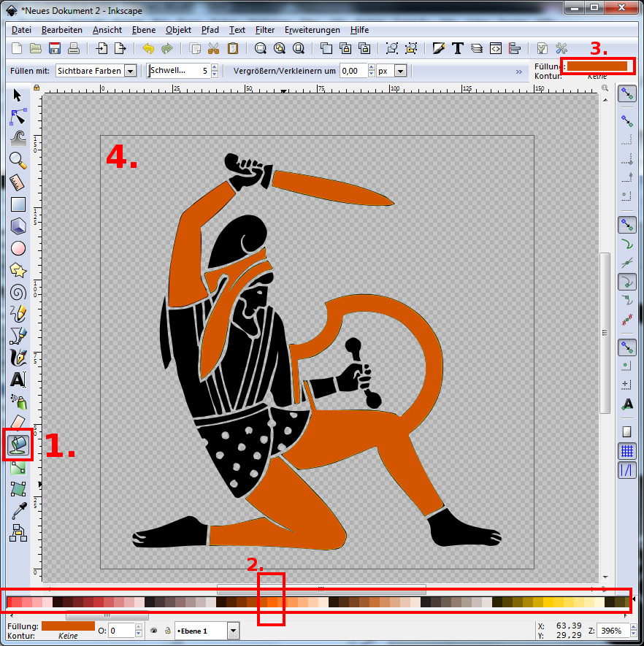Viewport: 644px width, 646px height.
Task: Toggle snapping to the text baseline
Action: click(626, 404)
